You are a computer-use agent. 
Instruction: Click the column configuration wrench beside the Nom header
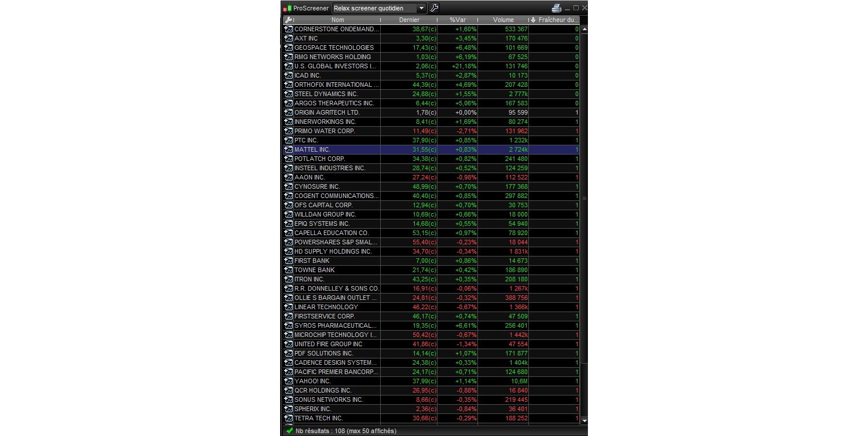[288, 20]
